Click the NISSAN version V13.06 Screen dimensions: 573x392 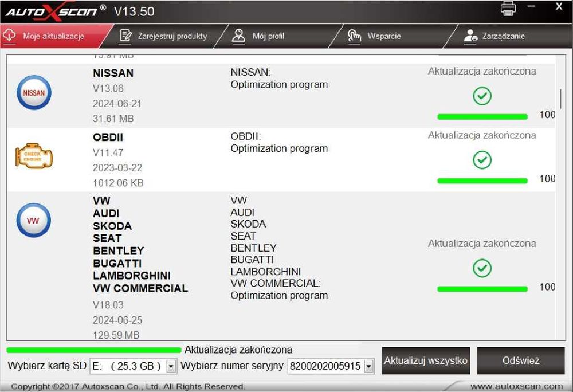tap(108, 88)
